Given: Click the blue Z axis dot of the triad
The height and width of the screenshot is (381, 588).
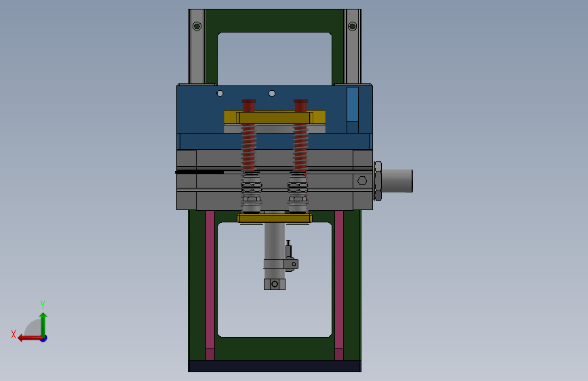Looking at the screenshot, I should tap(44, 339).
